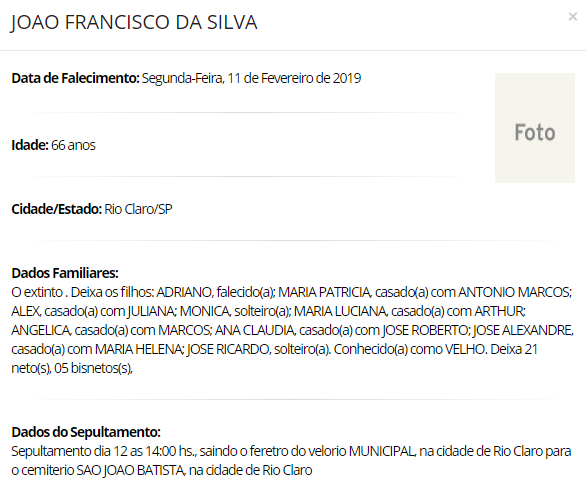Click the Dados do Sepultamento heading
This screenshot has height=500, width=586.
click(86, 432)
